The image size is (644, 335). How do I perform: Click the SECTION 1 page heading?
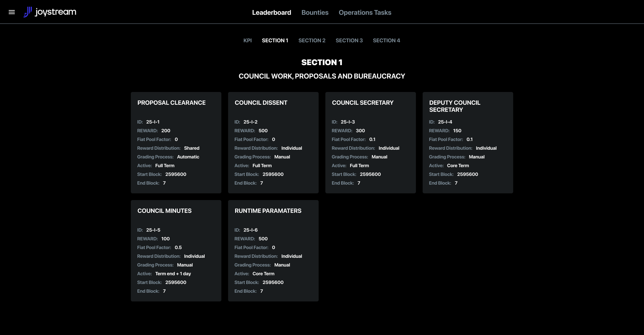pyautogui.click(x=322, y=62)
